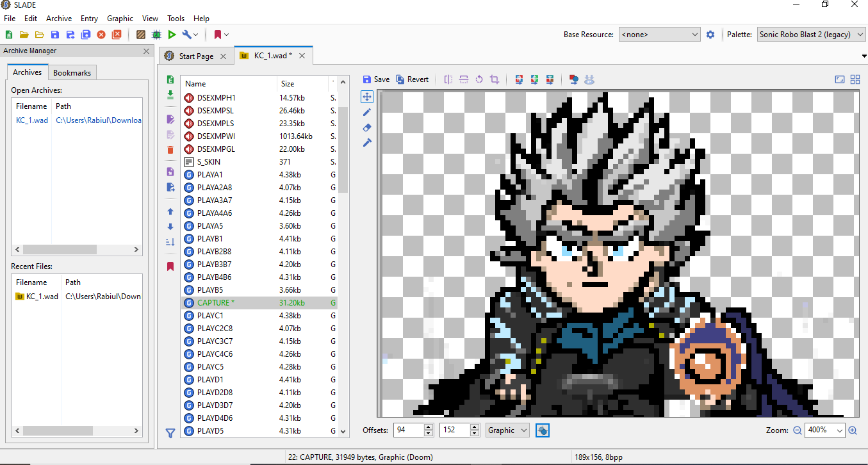Image resolution: width=868 pixels, height=465 pixels.
Task: Click the Base Resource settings gear
Action: 710,35
